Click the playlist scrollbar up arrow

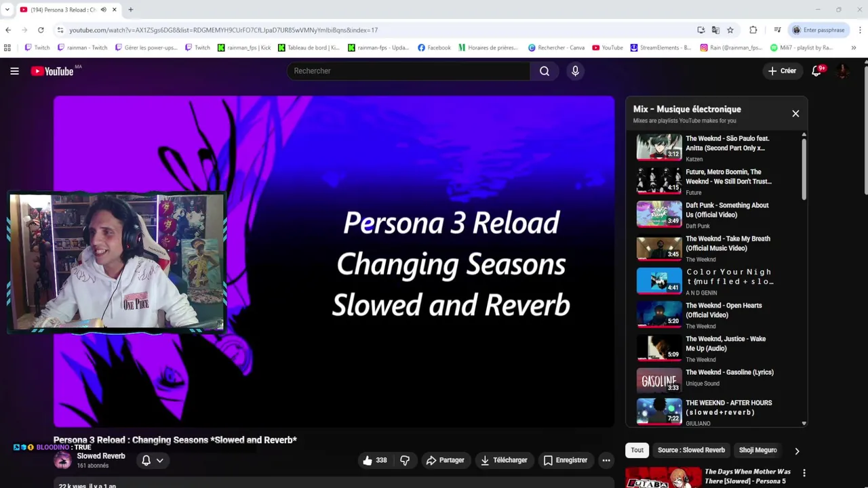click(804, 134)
